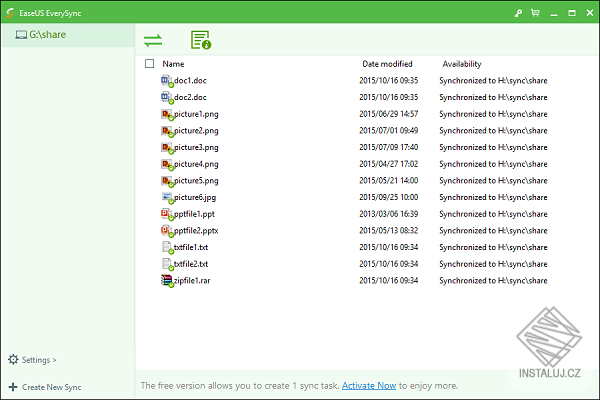
Task: Click date 2015/07/09 17:40
Action: [389, 147]
